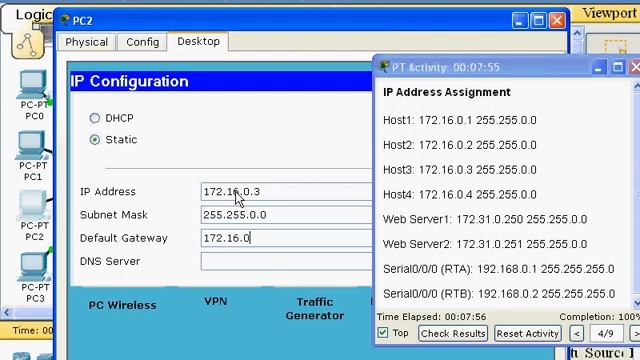640x360 pixels.
Task: Switch to the Config tab
Action: 142,42
